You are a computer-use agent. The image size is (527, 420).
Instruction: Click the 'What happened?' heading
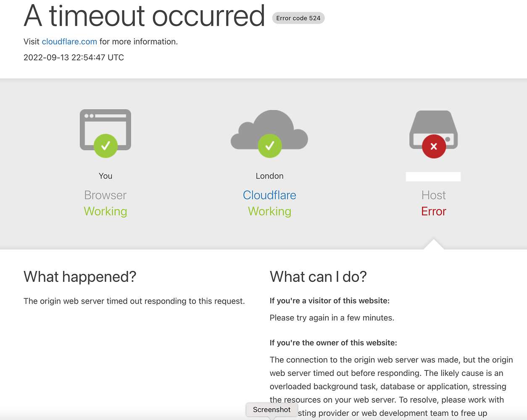pyautogui.click(x=80, y=277)
